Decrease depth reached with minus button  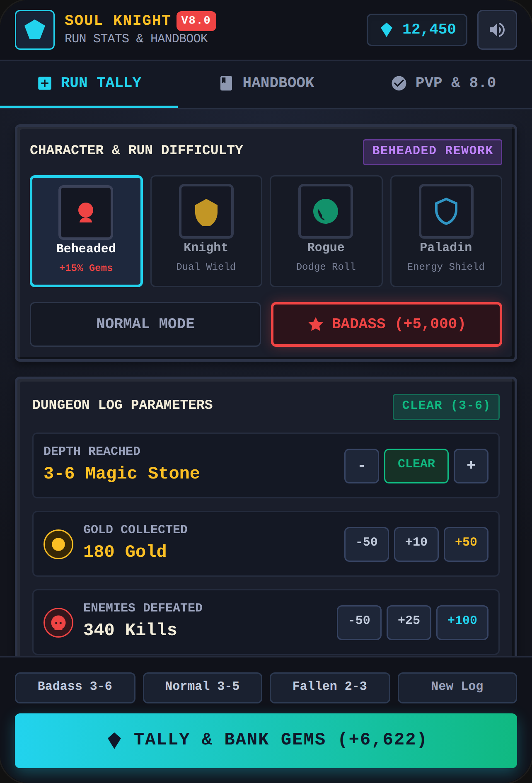pyautogui.click(x=362, y=466)
